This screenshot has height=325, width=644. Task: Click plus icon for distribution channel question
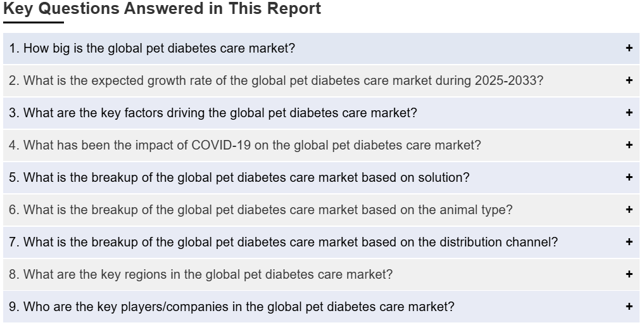629,241
